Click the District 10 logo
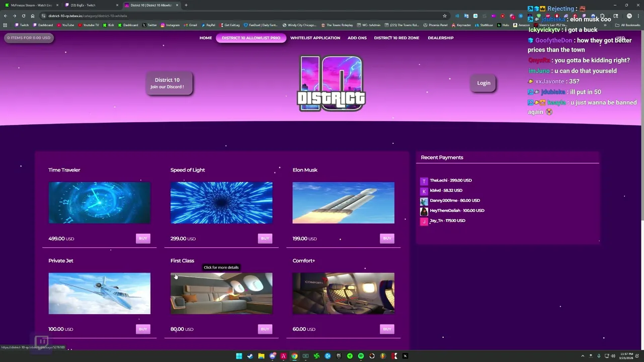 tap(331, 83)
